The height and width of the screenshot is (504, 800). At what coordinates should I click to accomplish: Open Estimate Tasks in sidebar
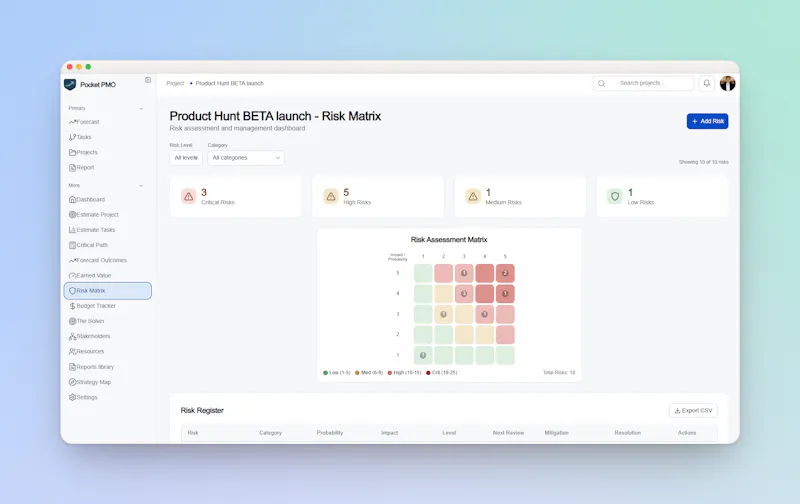(x=92, y=230)
